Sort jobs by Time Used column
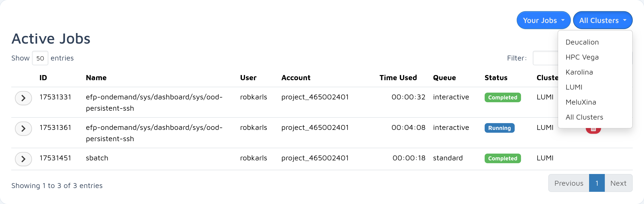Viewport: 644px width, 204px height. [x=398, y=78]
